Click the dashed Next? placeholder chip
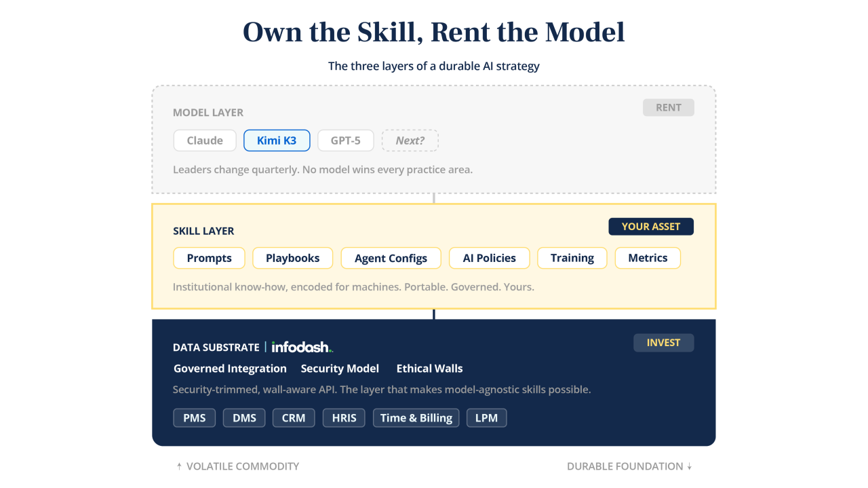The width and height of the screenshot is (868, 488). tap(410, 140)
